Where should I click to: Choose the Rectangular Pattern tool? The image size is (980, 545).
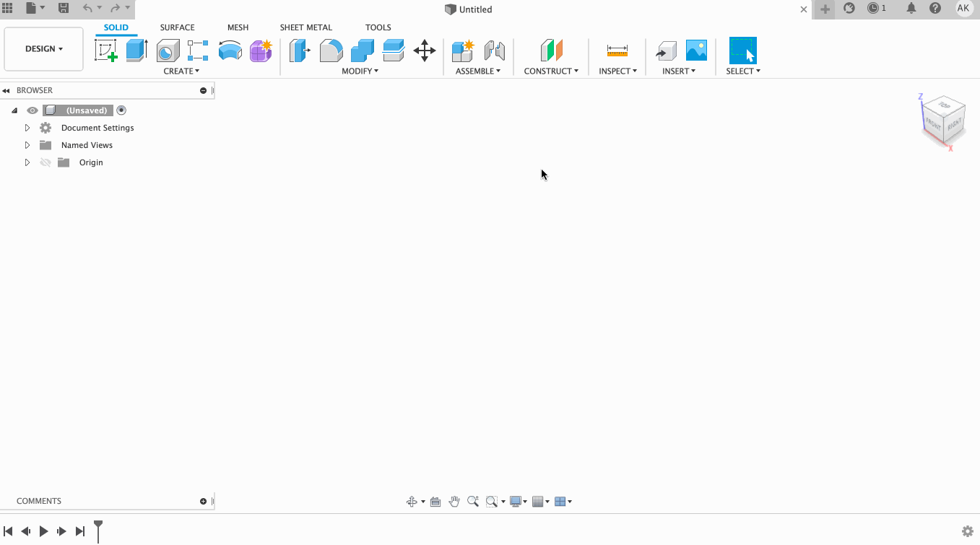pos(198,50)
